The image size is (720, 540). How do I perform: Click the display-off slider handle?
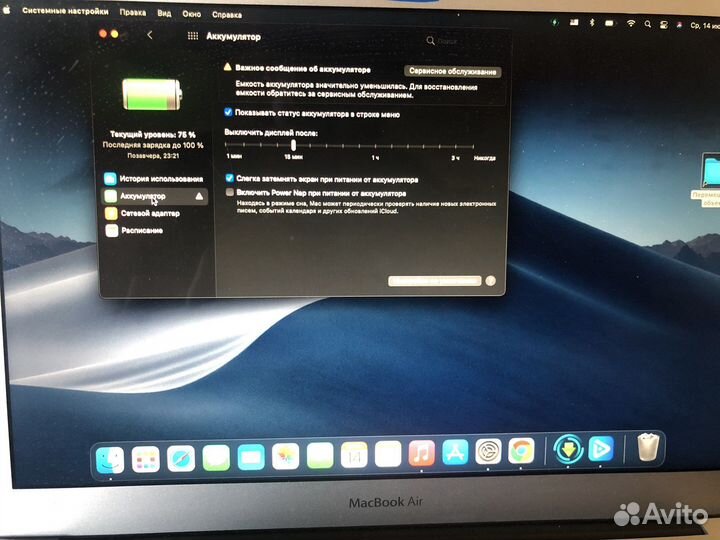coord(293,145)
